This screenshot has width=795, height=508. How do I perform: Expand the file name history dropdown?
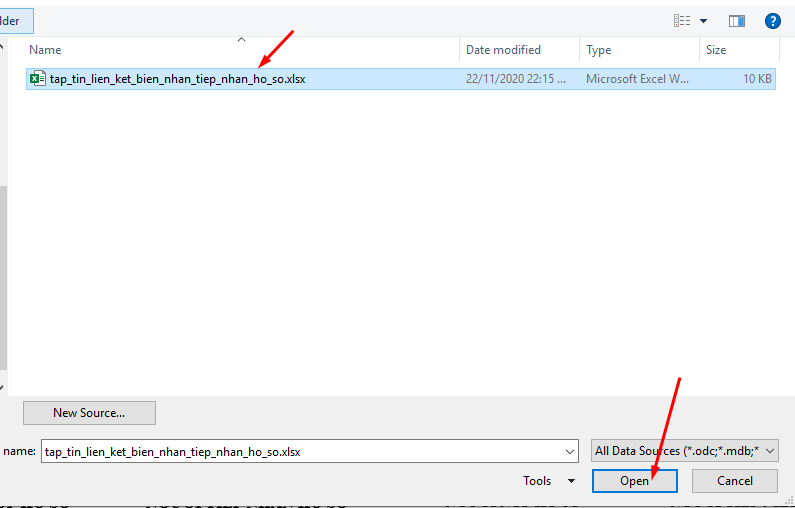pos(569,451)
